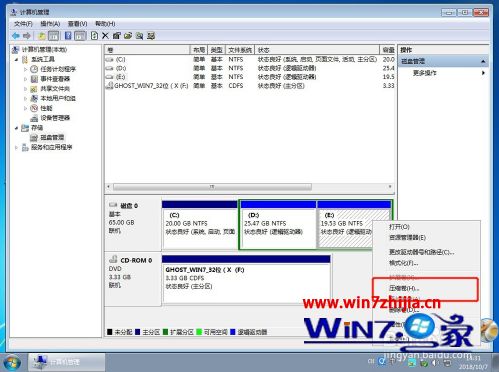This screenshot has width=499, height=372.
Task: Open the 查看(V) menu
Action: point(77,24)
